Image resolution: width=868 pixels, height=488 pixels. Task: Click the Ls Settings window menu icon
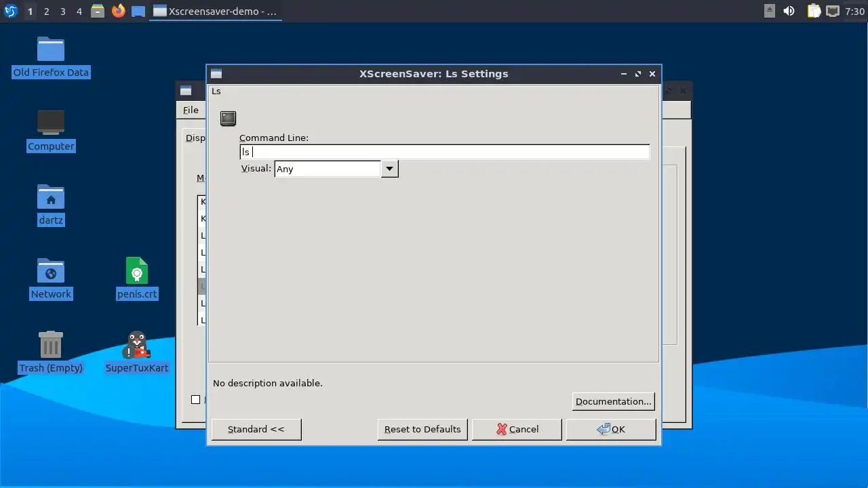tap(216, 74)
